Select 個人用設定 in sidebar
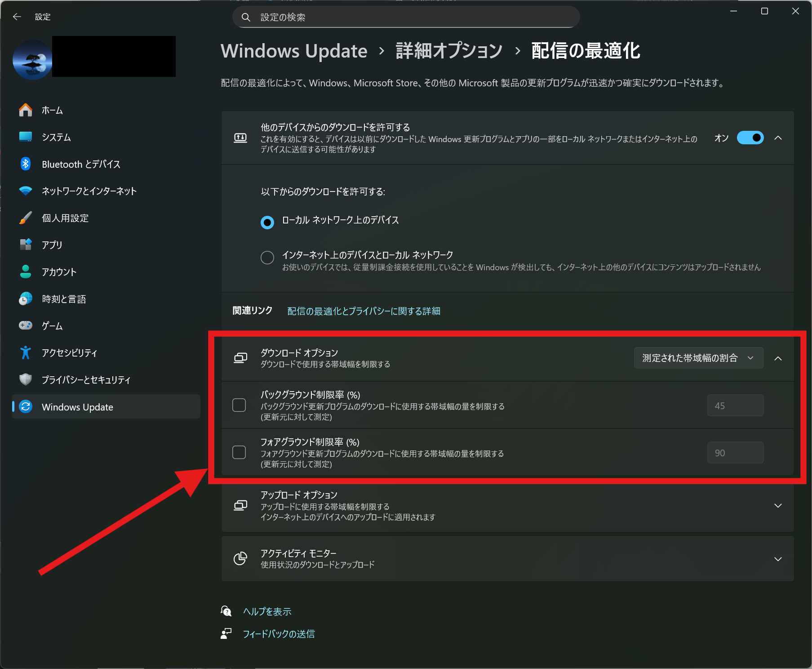The height and width of the screenshot is (669, 812). [x=106, y=218]
